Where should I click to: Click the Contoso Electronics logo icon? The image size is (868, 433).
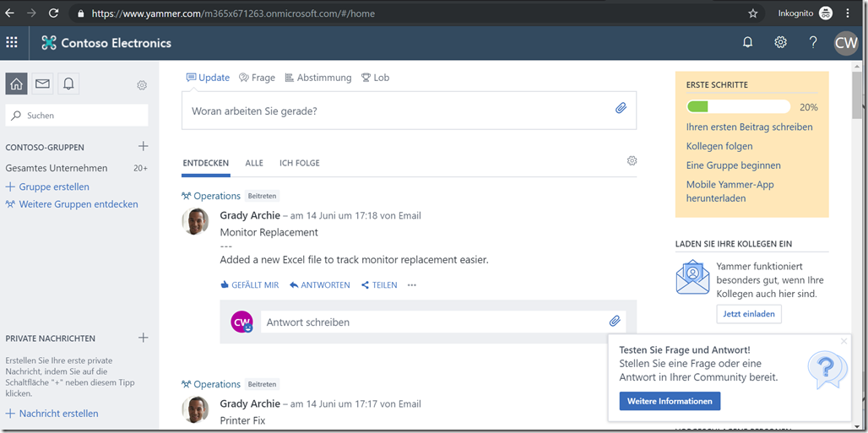pyautogui.click(x=49, y=43)
